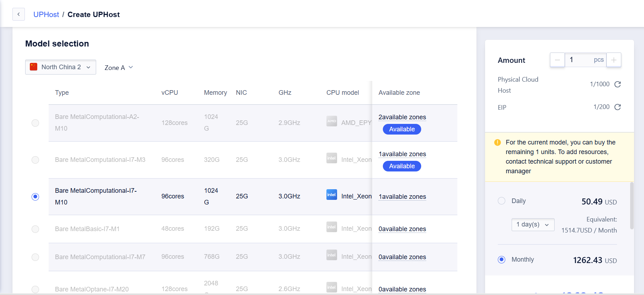Click the China flag icon in the region selector

[x=34, y=67]
